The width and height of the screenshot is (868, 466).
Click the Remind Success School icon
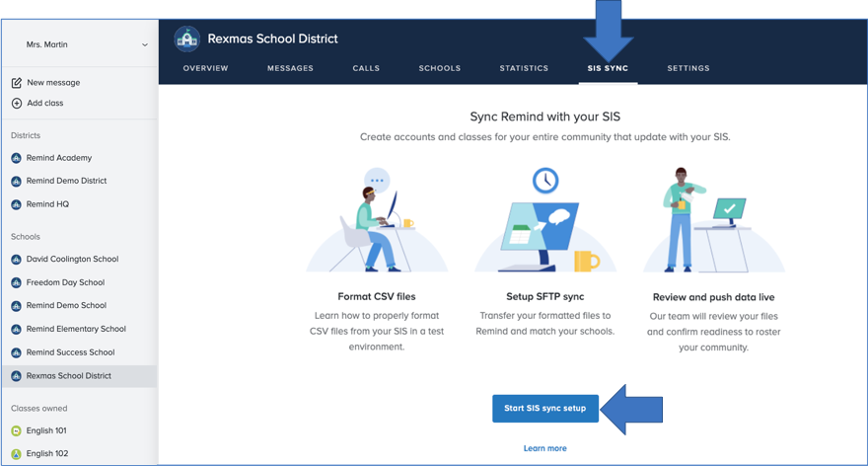point(16,352)
